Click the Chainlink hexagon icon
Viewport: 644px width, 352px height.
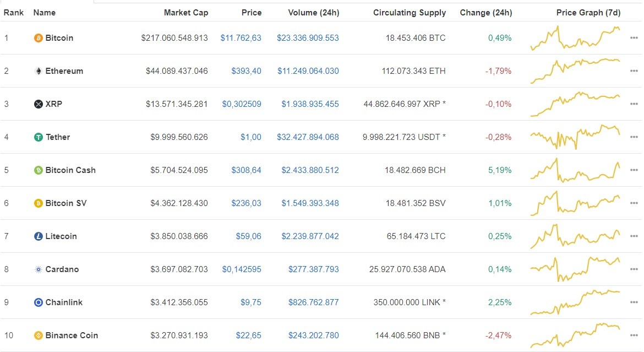click(38, 302)
